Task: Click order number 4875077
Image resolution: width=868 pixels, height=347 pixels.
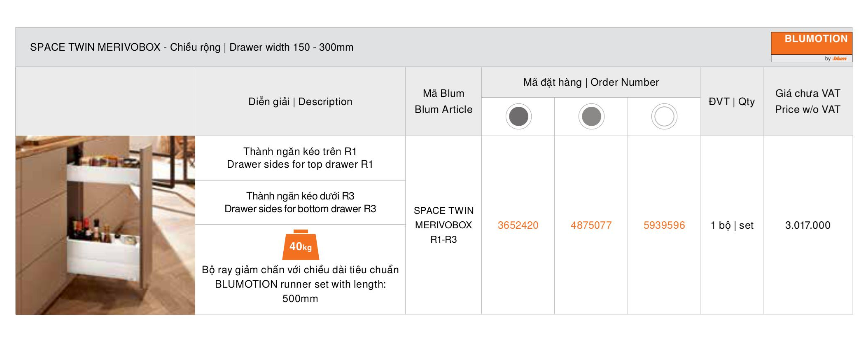Action: 591,225
